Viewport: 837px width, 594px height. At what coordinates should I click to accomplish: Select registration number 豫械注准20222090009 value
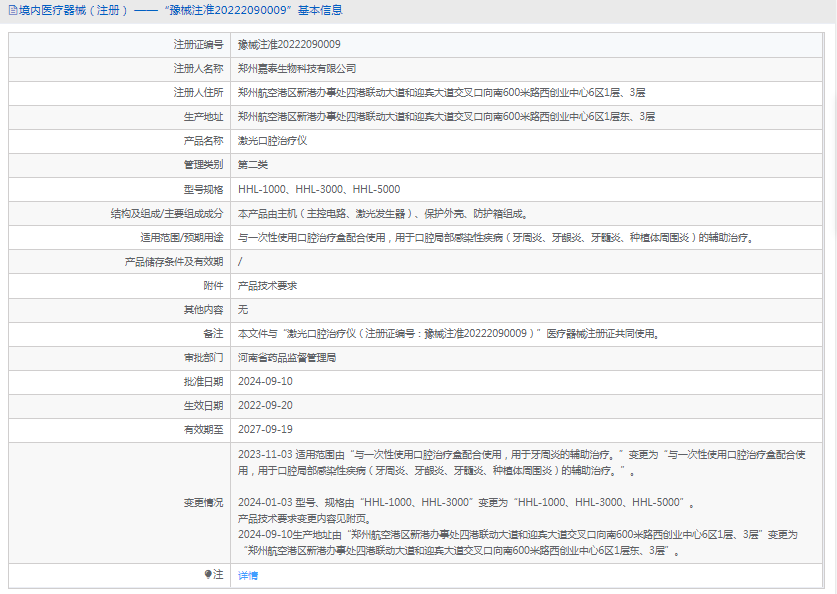289,44
